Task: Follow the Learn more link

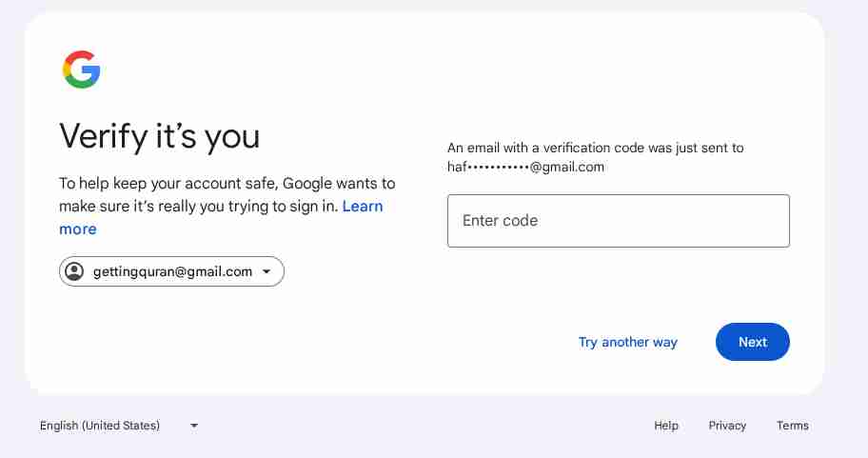Action: click(x=363, y=207)
